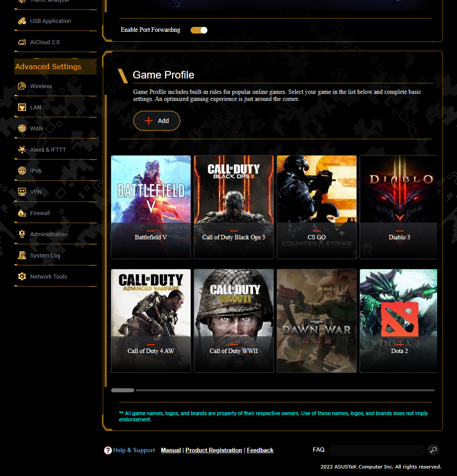The width and height of the screenshot is (457, 476).
Task: Select the Dota 2 game card
Action: click(x=398, y=321)
